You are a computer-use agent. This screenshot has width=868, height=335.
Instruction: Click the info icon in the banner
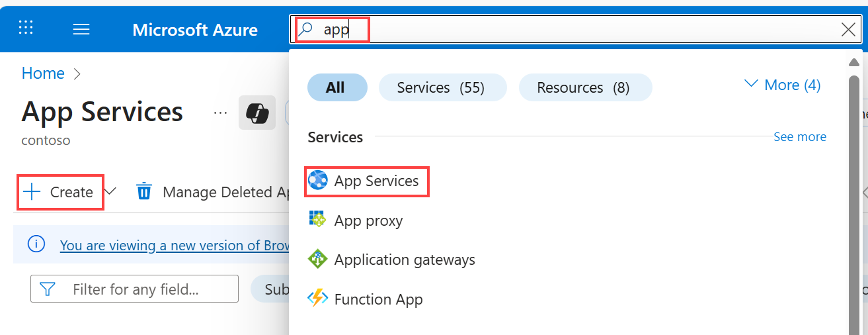[x=36, y=244]
